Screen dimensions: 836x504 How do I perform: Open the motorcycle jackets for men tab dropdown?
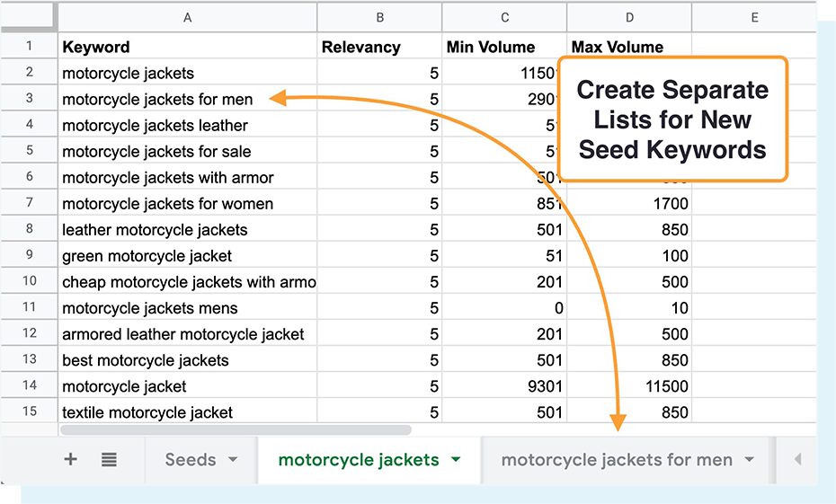tap(750, 460)
